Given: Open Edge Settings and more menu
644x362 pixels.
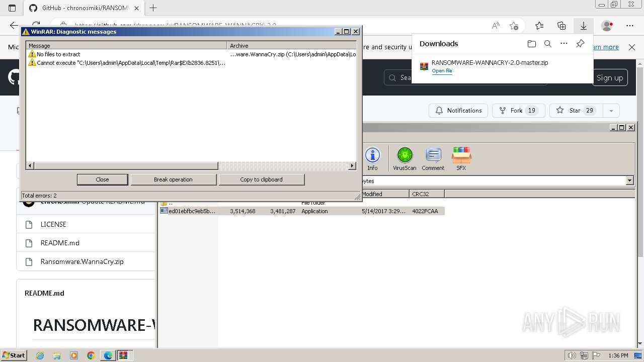Looking at the screenshot, I should [x=630, y=26].
